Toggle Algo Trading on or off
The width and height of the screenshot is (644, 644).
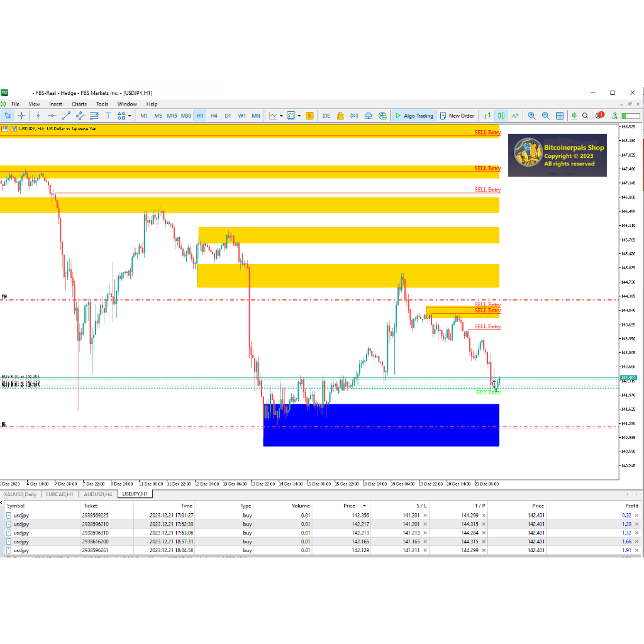click(x=413, y=116)
